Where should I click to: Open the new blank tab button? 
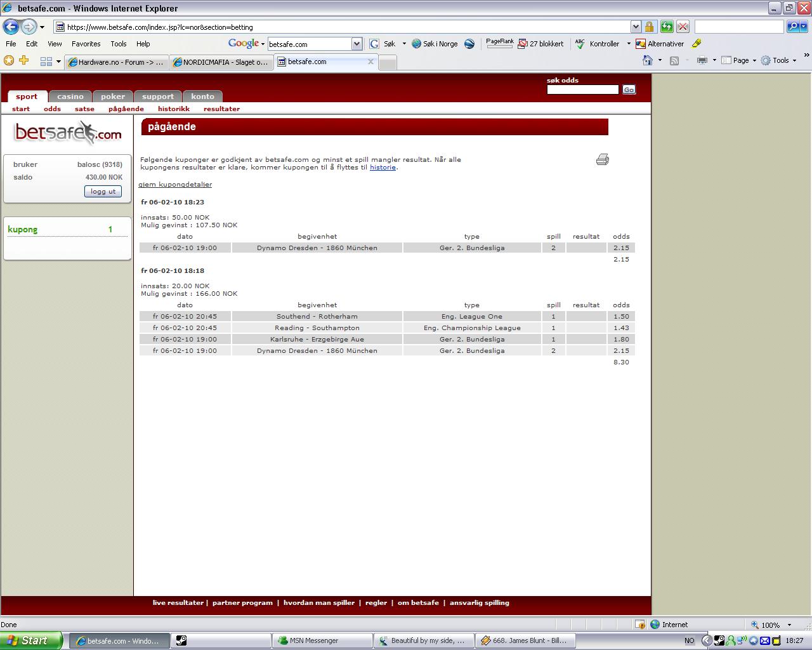coord(388,62)
